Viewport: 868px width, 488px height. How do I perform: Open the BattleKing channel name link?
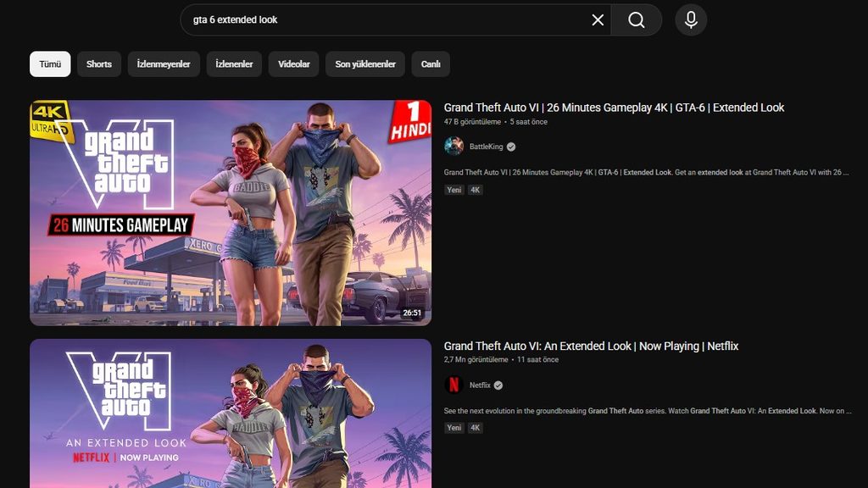coord(486,147)
